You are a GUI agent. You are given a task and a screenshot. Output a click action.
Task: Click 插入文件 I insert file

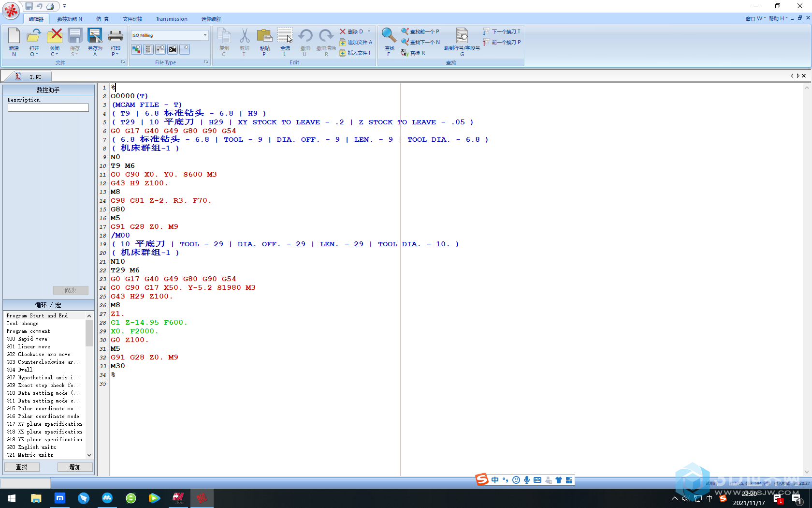click(x=355, y=53)
